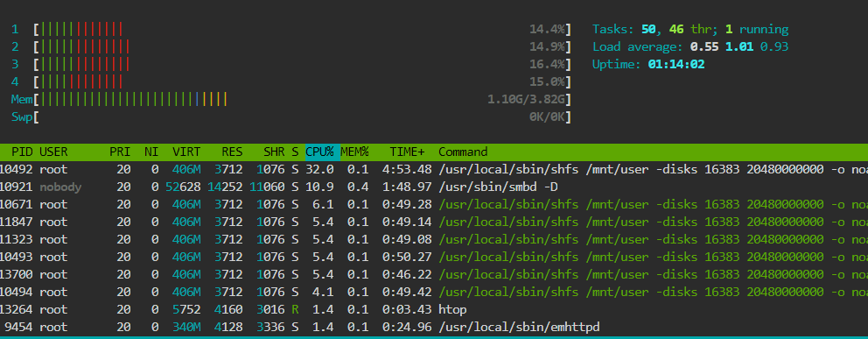Click the 0K/0K swap value
868x339 pixels.
click(x=547, y=117)
